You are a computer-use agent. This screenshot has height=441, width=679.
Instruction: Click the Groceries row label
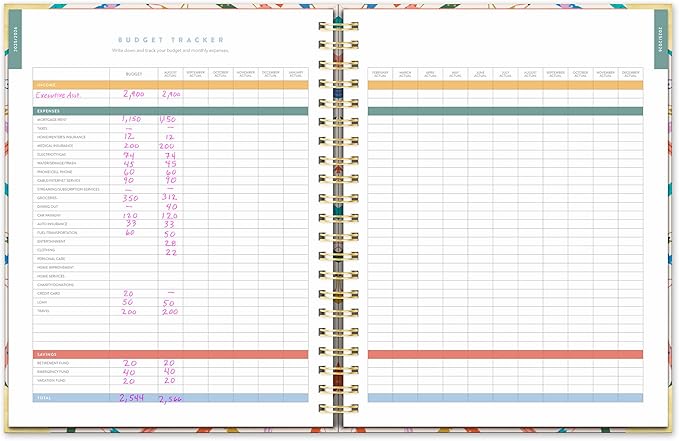(47, 198)
